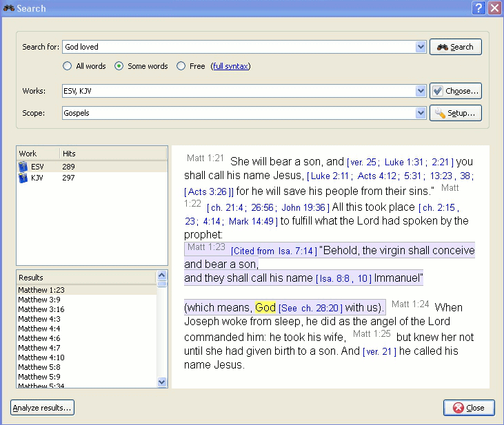Screen dimensions: 504x425
Task: Click the red X Close button
Action: [x=468, y=408]
